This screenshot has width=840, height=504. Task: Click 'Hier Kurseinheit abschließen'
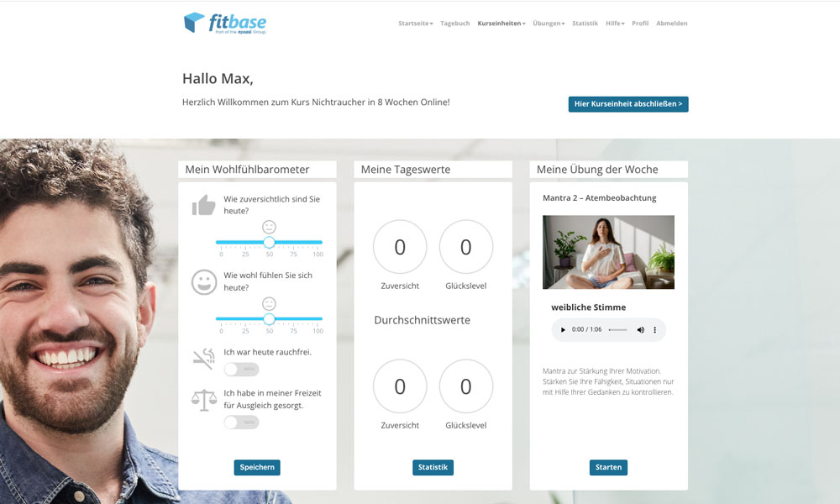[627, 103]
